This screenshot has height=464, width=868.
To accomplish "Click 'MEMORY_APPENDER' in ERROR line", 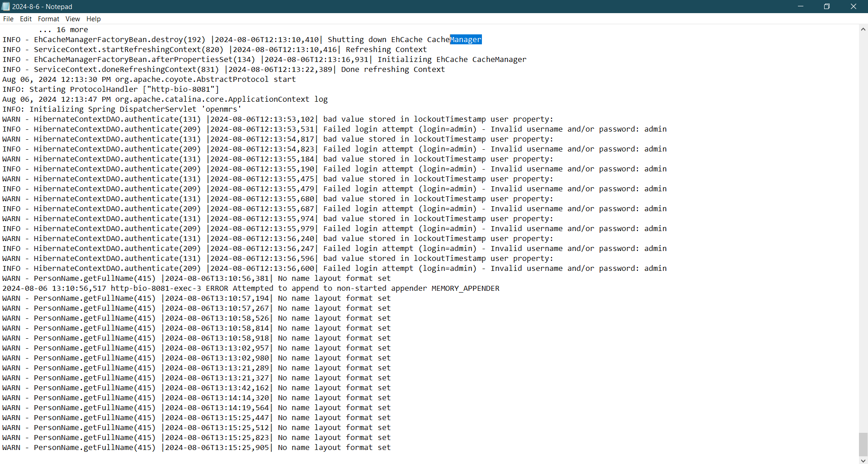I will pos(465,289).
